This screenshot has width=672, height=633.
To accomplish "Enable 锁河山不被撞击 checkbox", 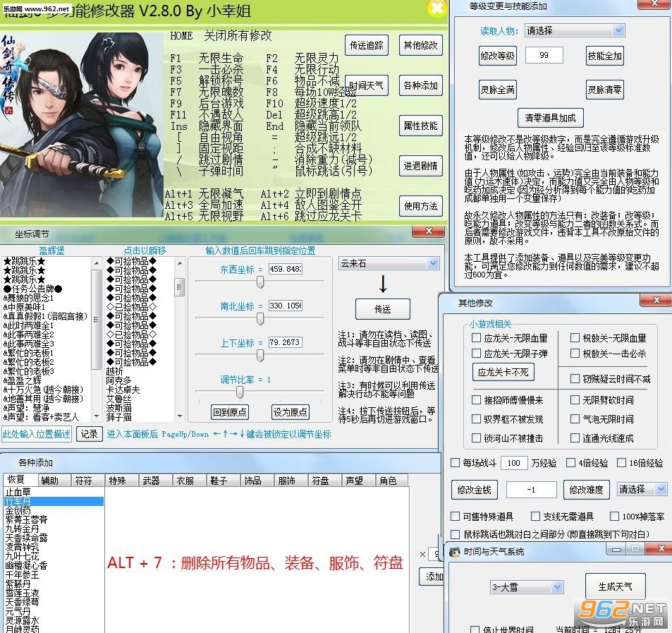I will coord(476,438).
